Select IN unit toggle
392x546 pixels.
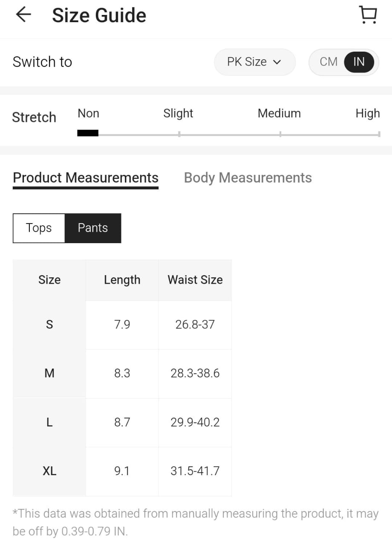[359, 62]
